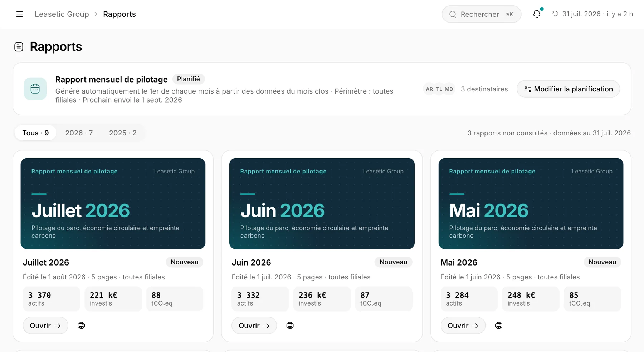Open the Juin 2026 report with Ouvrir

(x=254, y=326)
